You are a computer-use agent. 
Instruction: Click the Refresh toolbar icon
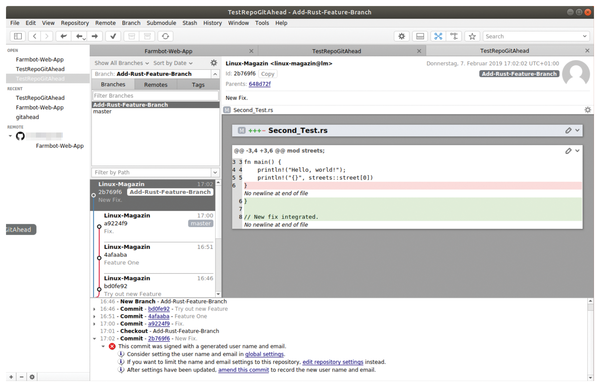pyautogui.click(x=165, y=36)
